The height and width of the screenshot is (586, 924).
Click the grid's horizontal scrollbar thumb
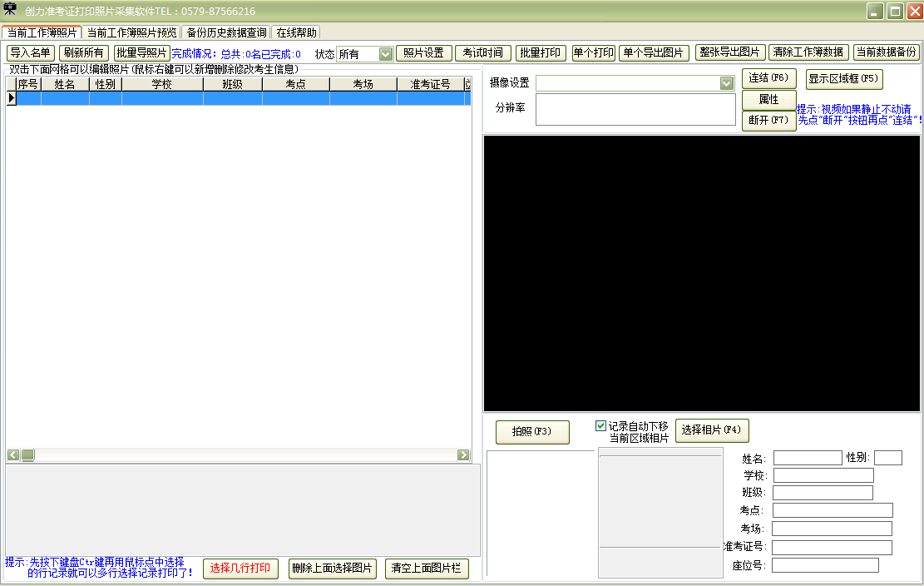27,454
